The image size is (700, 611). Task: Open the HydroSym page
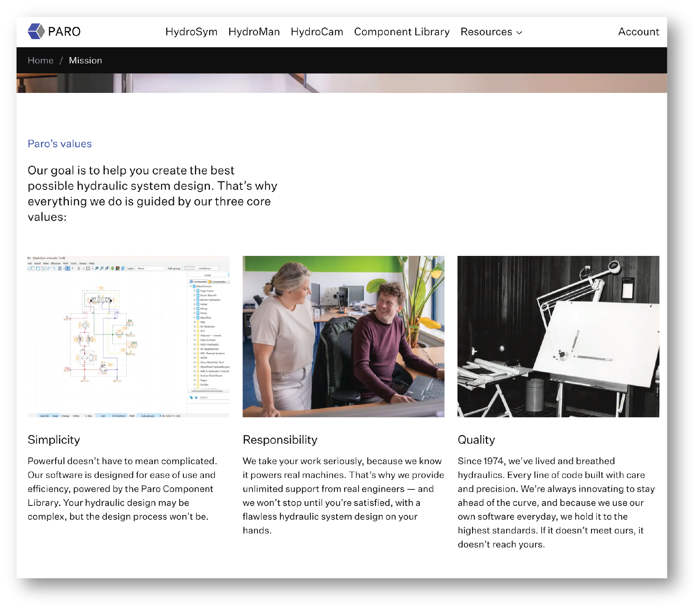(191, 32)
